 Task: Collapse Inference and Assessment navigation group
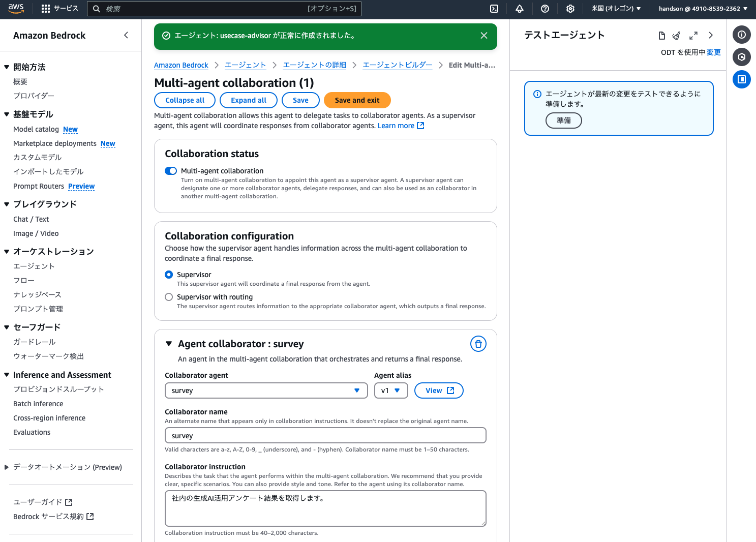click(7, 375)
